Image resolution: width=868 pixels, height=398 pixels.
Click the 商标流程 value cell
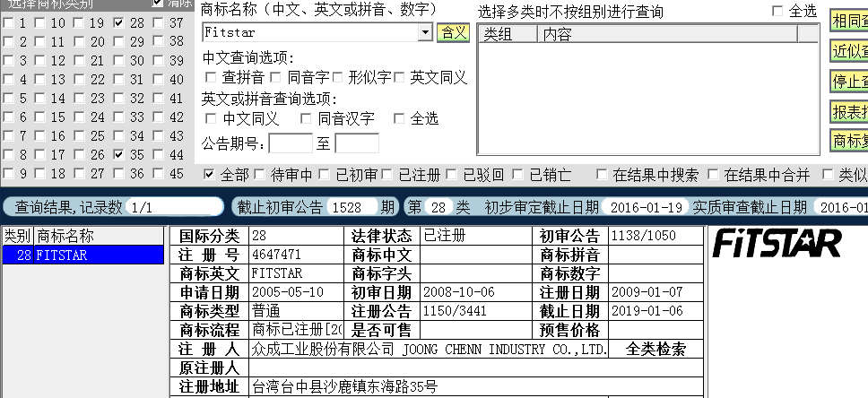coord(296,330)
